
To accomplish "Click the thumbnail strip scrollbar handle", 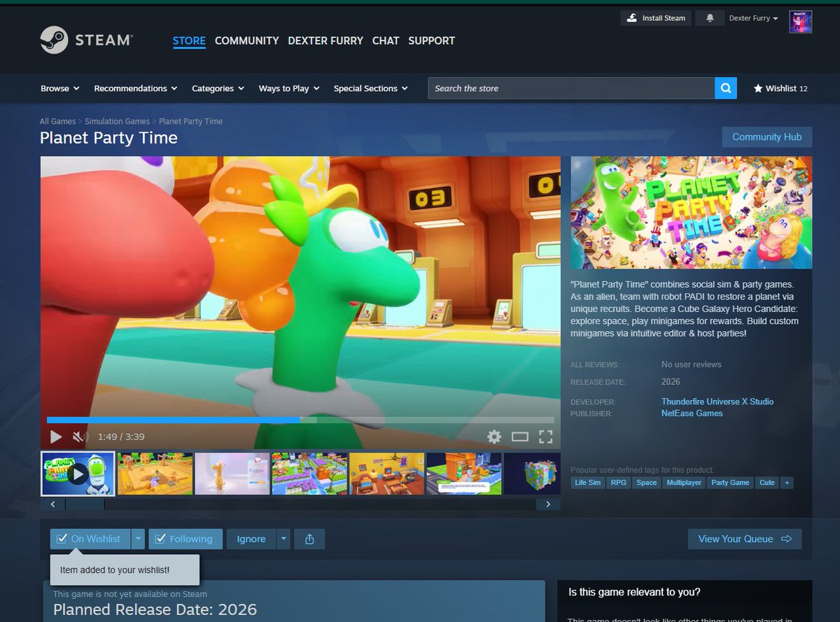I will (x=84, y=504).
